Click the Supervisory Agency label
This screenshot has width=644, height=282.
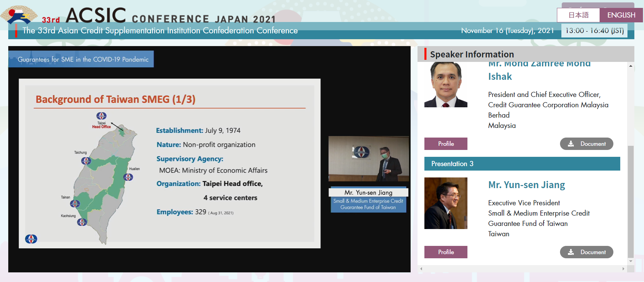point(190,159)
